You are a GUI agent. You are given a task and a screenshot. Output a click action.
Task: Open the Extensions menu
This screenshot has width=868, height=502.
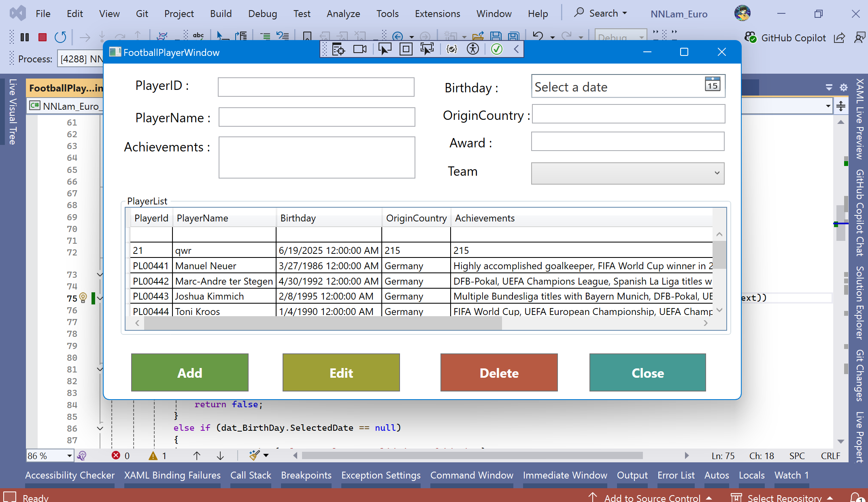pos(437,13)
